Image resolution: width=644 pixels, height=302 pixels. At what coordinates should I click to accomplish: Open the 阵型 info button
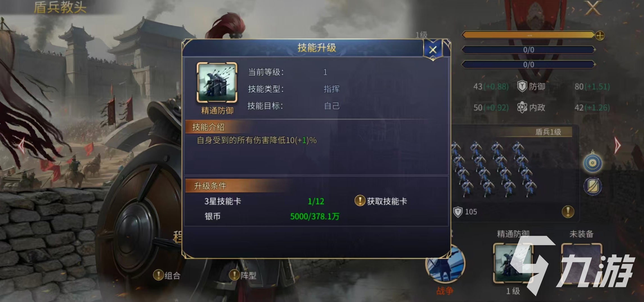pos(243,275)
